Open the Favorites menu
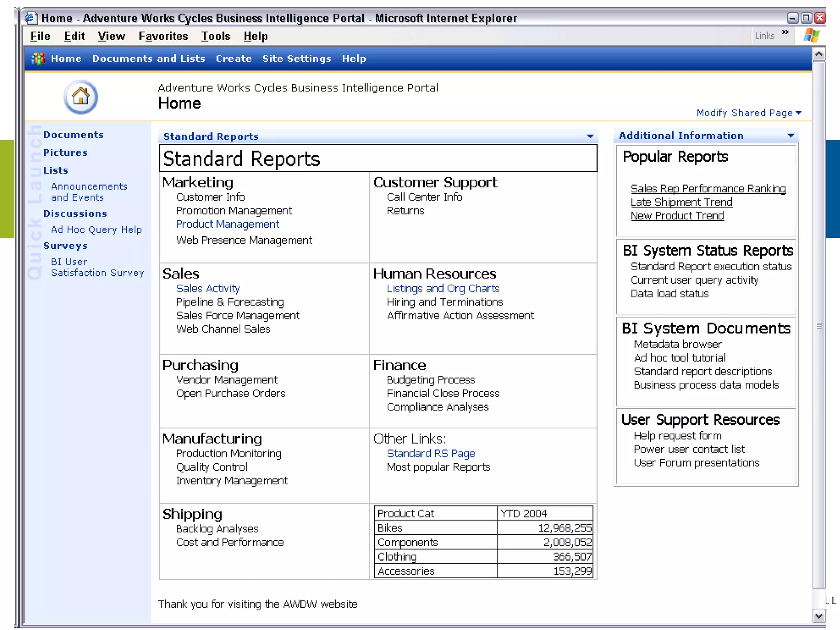 coord(163,36)
